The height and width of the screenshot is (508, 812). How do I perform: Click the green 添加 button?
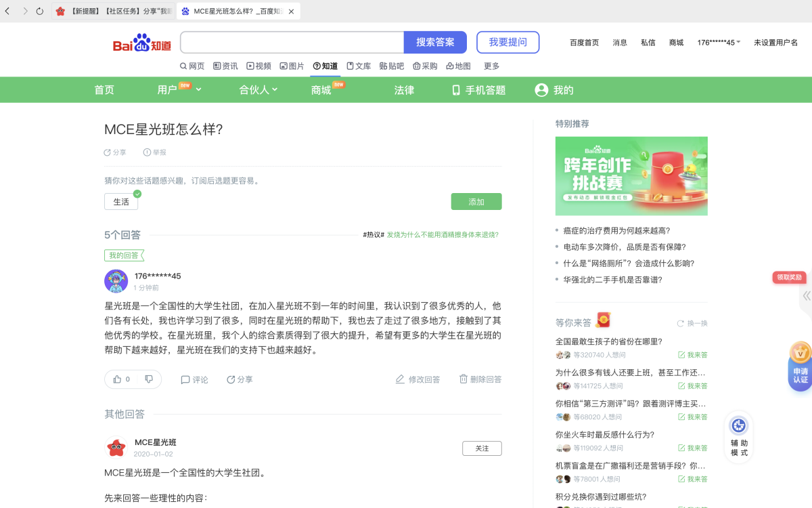476,201
